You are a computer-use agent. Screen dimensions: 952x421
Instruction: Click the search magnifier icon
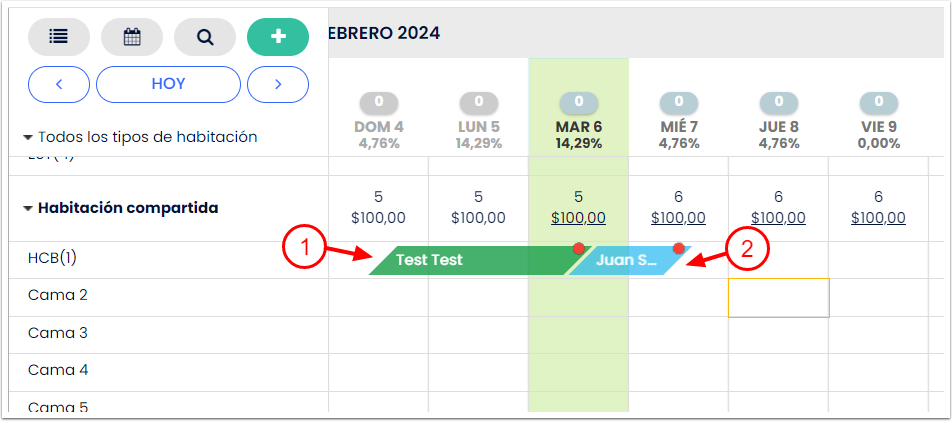click(x=205, y=37)
